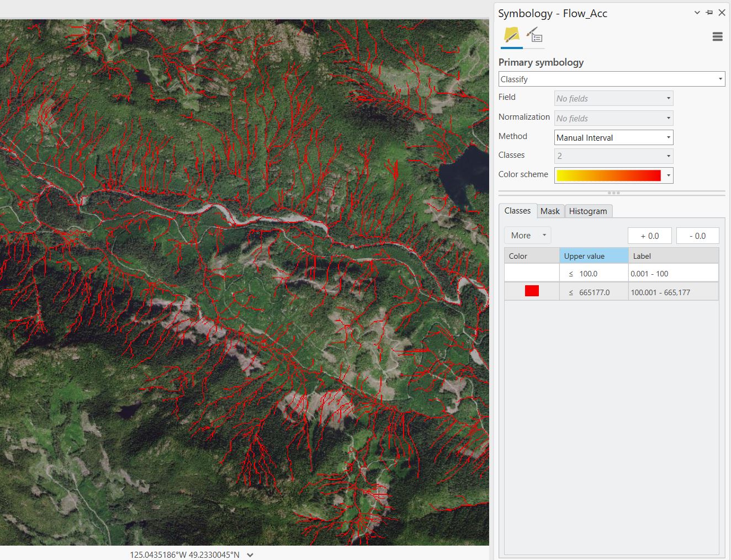
Task: Click the Symbology pane auto-hide pin
Action: tap(709, 13)
